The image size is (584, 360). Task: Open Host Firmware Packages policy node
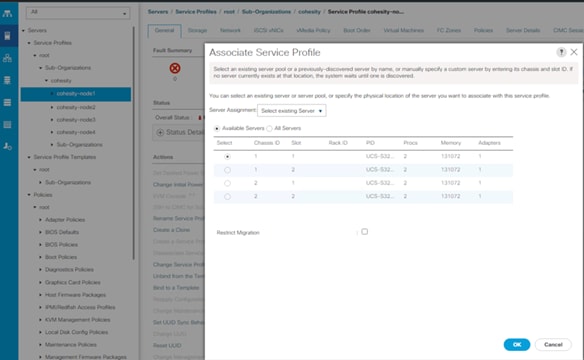[75, 295]
